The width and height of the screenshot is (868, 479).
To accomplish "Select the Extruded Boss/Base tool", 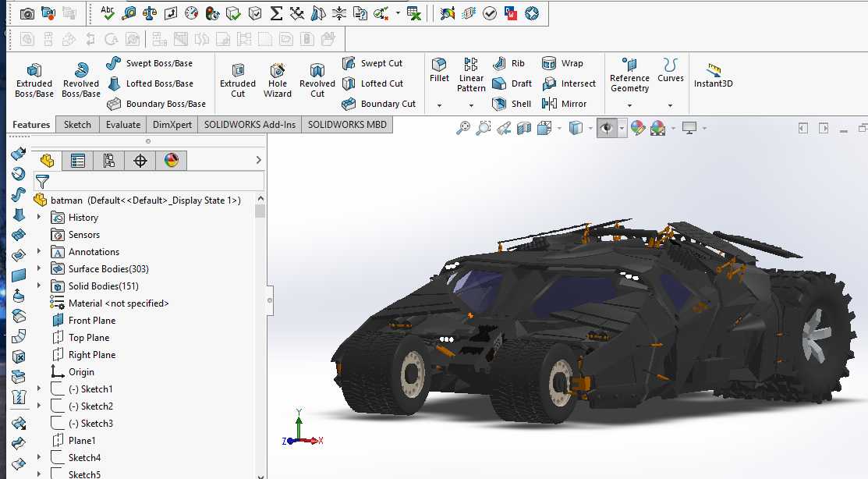I will 34,80.
